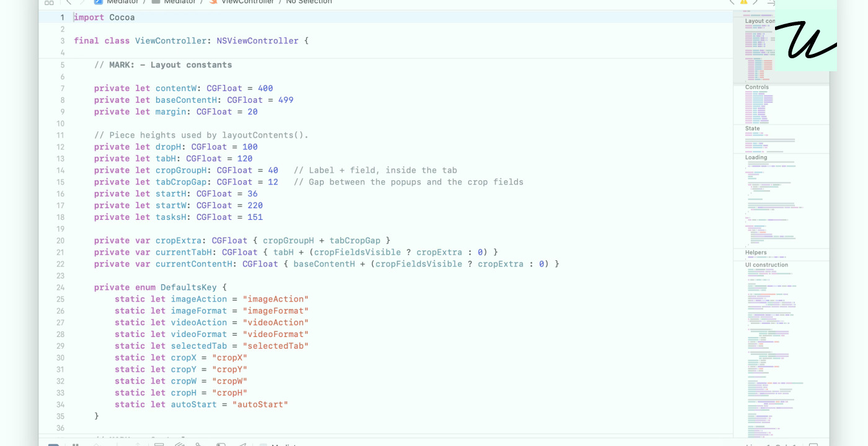Click the "Piece heights used by layoutContents()" comment

pyautogui.click(x=201, y=135)
